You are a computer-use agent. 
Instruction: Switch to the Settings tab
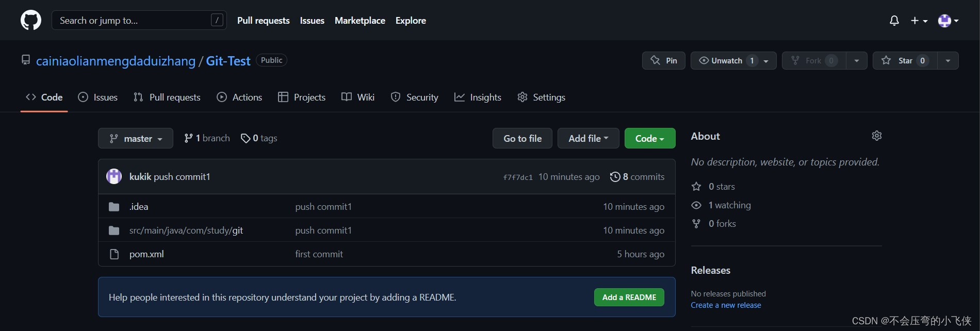(x=541, y=97)
